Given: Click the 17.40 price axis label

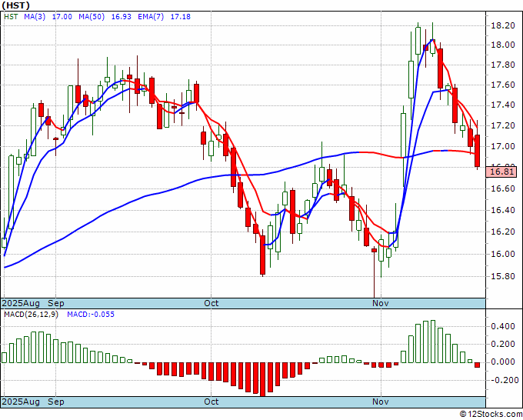Looking at the screenshot, I should (x=503, y=105).
